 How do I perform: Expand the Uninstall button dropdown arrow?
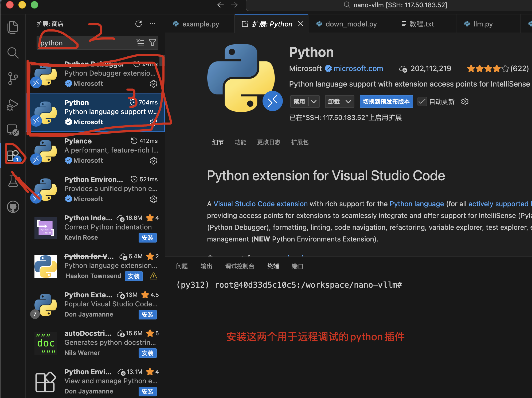click(348, 102)
